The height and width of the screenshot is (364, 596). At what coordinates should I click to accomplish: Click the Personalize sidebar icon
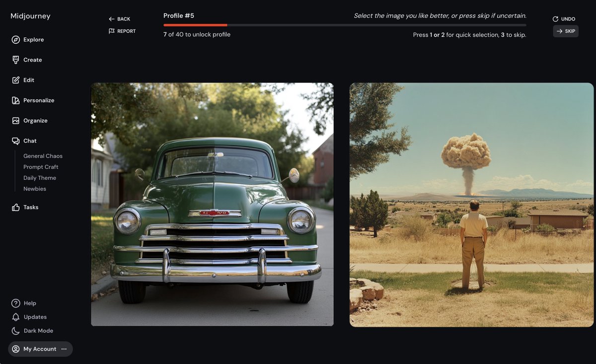pos(16,100)
